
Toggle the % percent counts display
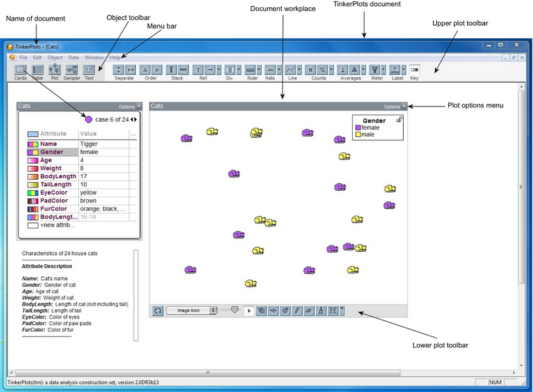[x=322, y=70]
